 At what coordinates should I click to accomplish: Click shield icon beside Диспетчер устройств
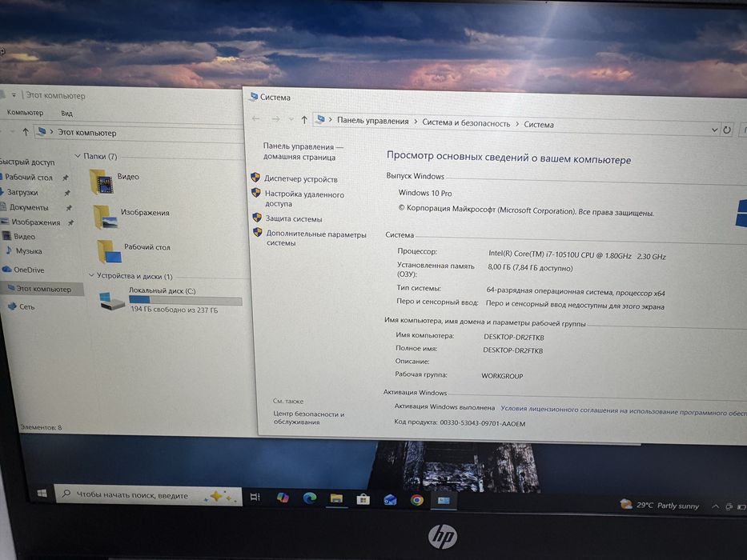coord(255,178)
